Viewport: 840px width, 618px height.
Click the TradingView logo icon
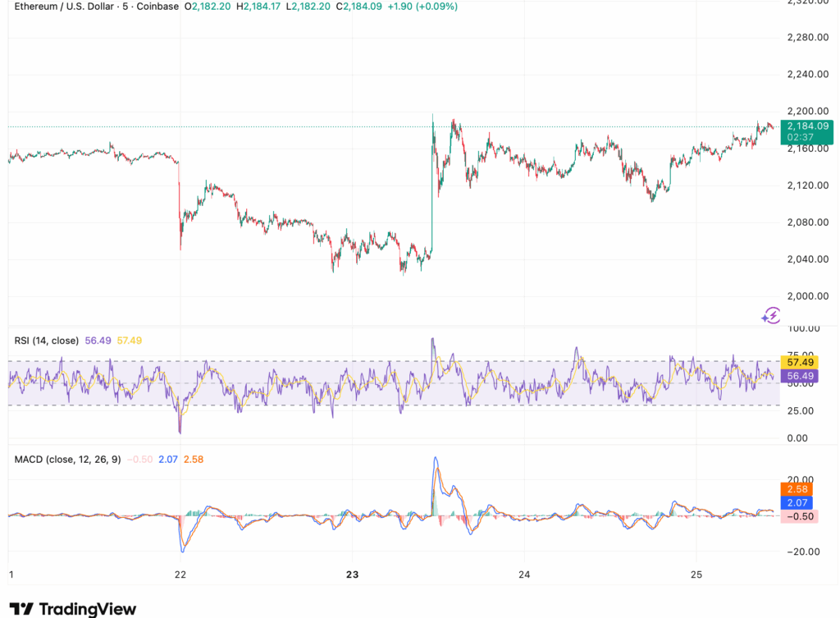(21, 609)
